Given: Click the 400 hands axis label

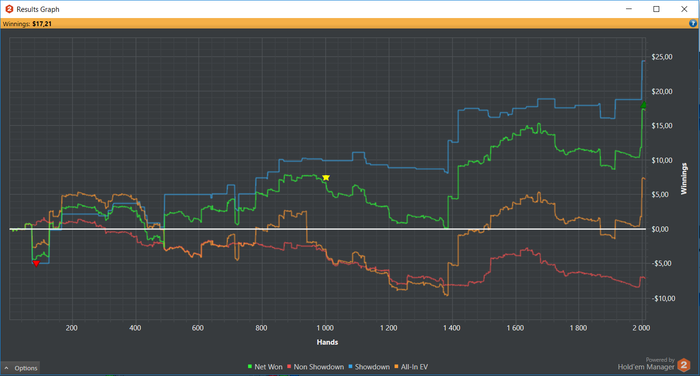Looking at the screenshot, I should point(135,328).
